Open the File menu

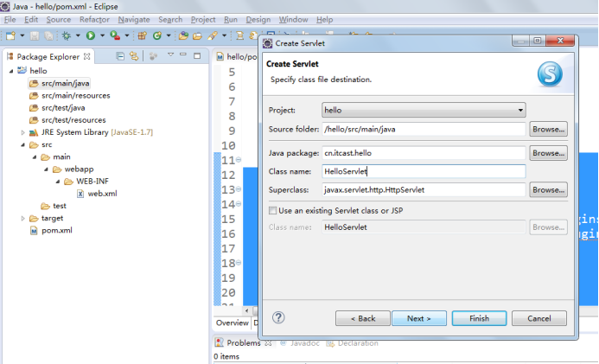10,20
